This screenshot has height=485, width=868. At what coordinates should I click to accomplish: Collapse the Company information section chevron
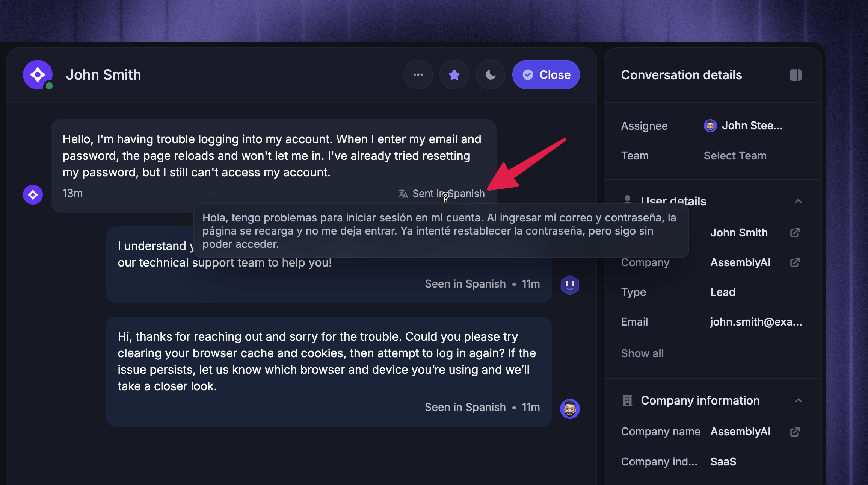tap(798, 401)
